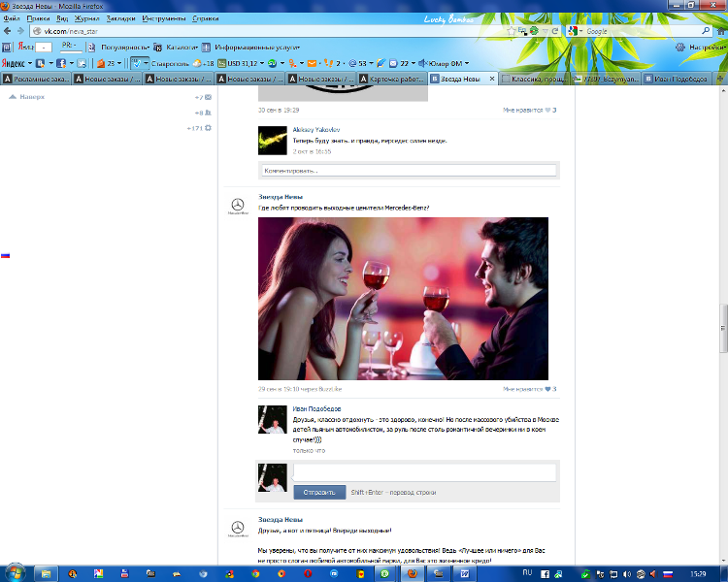The width and height of the screenshot is (728, 582).
Task: Switch to the Карточка работ... tab
Action: [x=392, y=79]
